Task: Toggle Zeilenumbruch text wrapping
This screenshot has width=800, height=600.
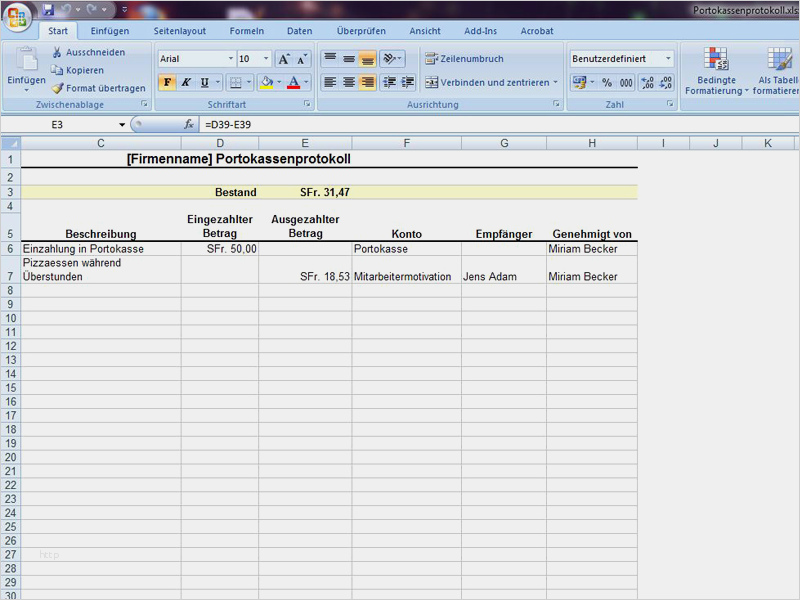Action: [x=464, y=59]
